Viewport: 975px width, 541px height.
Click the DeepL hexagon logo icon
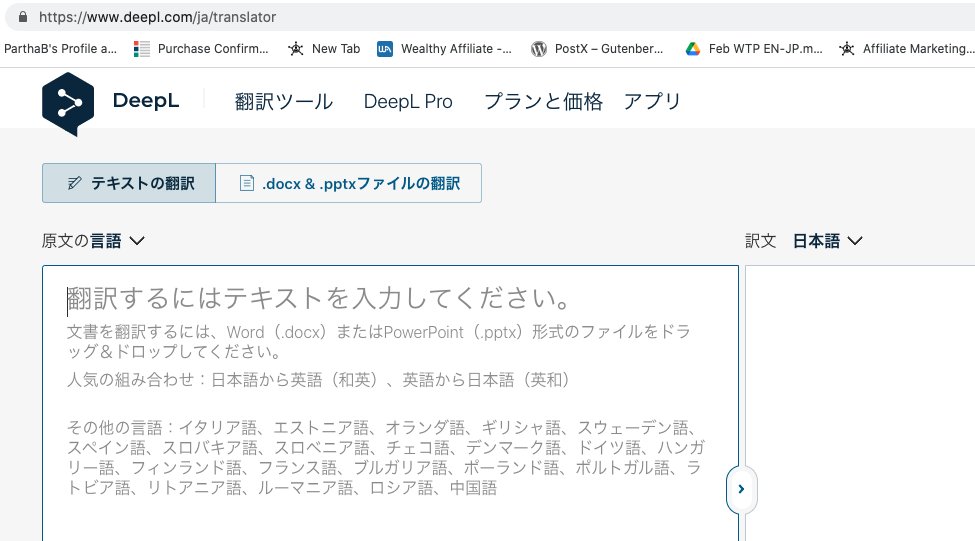(68, 103)
